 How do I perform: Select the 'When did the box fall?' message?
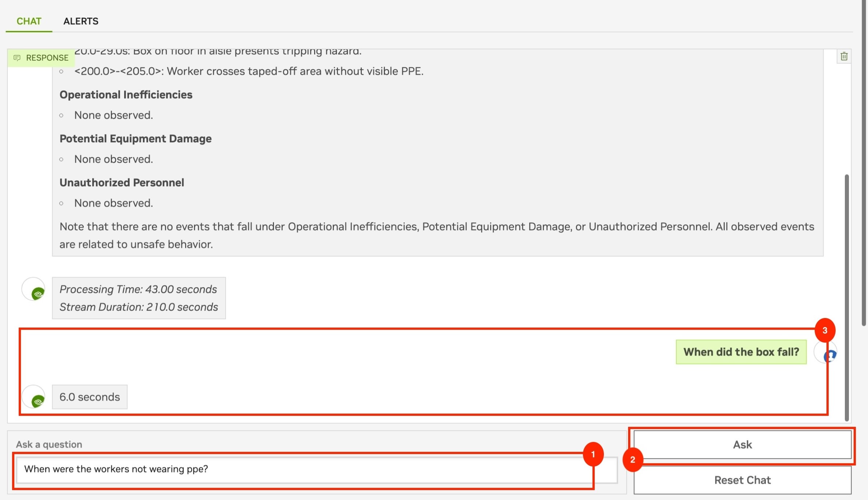point(741,352)
